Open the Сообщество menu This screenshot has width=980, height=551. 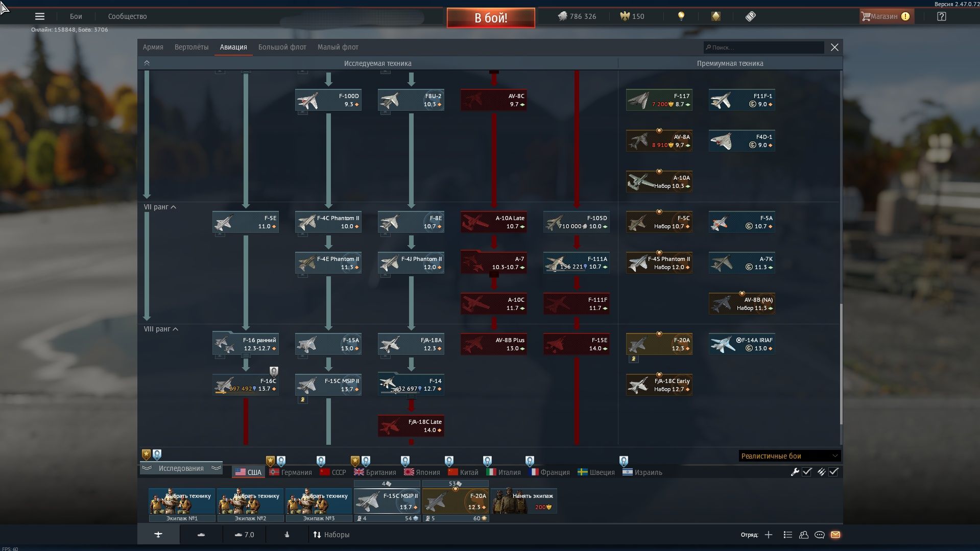[x=127, y=16]
